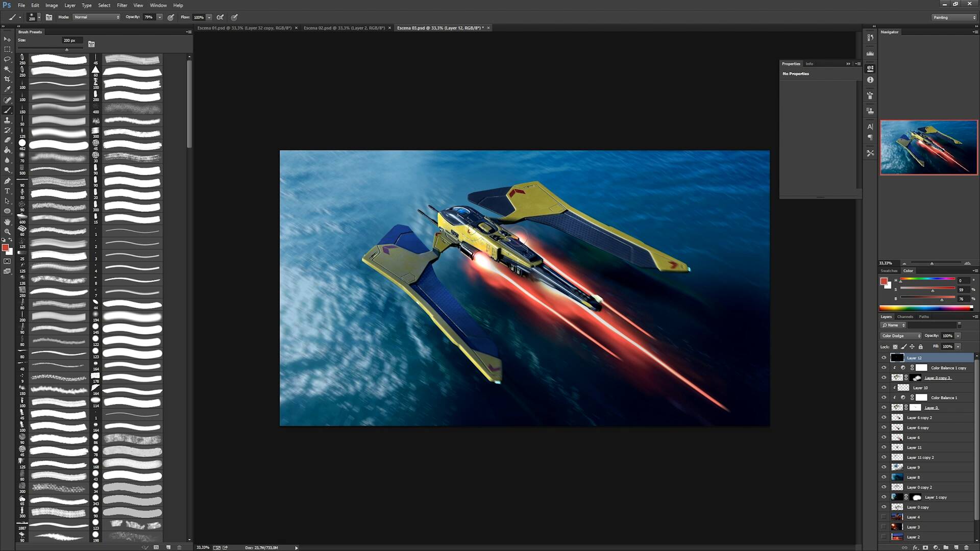Select the History Brush tool

coord(7,130)
